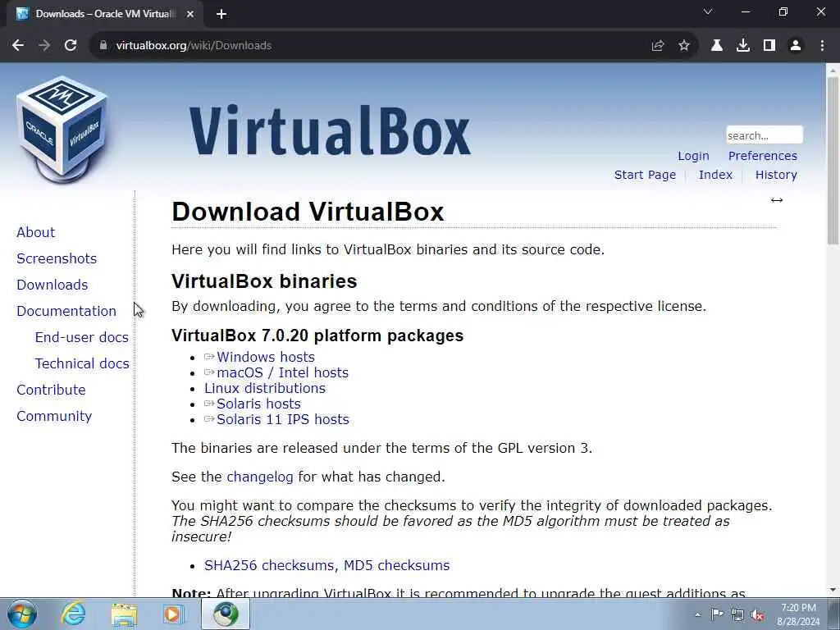
Task: Click the scrollbar up arrow
Action: (833, 71)
